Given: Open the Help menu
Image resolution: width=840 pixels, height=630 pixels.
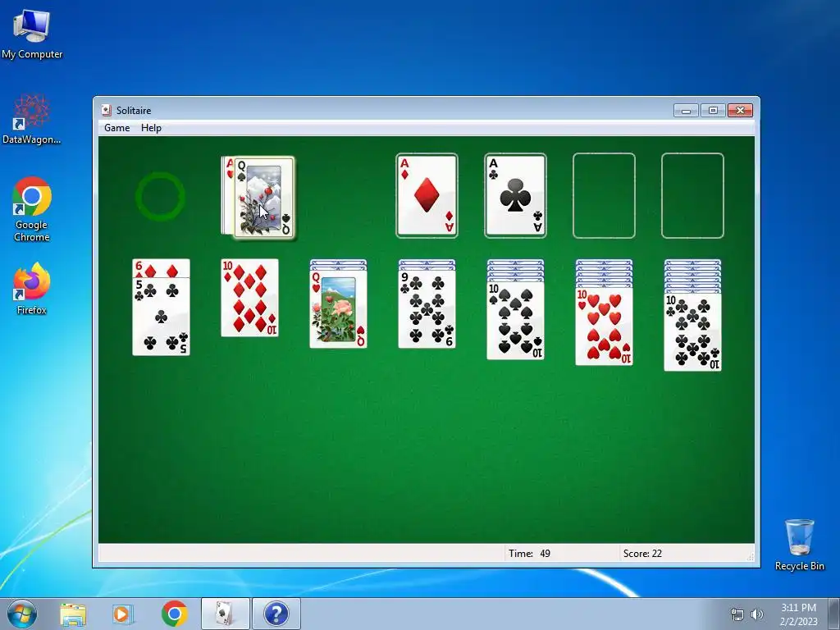Looking at the screenshot, I should coord(151,127).
